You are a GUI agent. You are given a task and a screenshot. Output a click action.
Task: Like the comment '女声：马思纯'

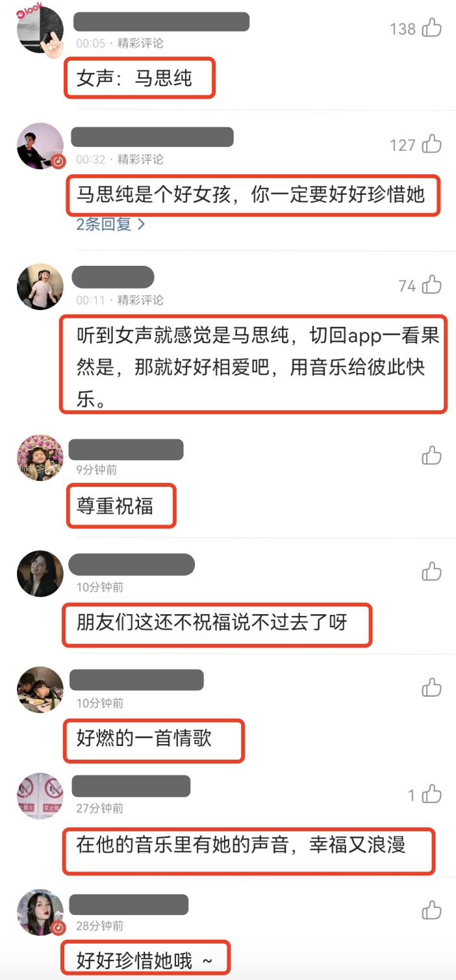pos(432,28)
